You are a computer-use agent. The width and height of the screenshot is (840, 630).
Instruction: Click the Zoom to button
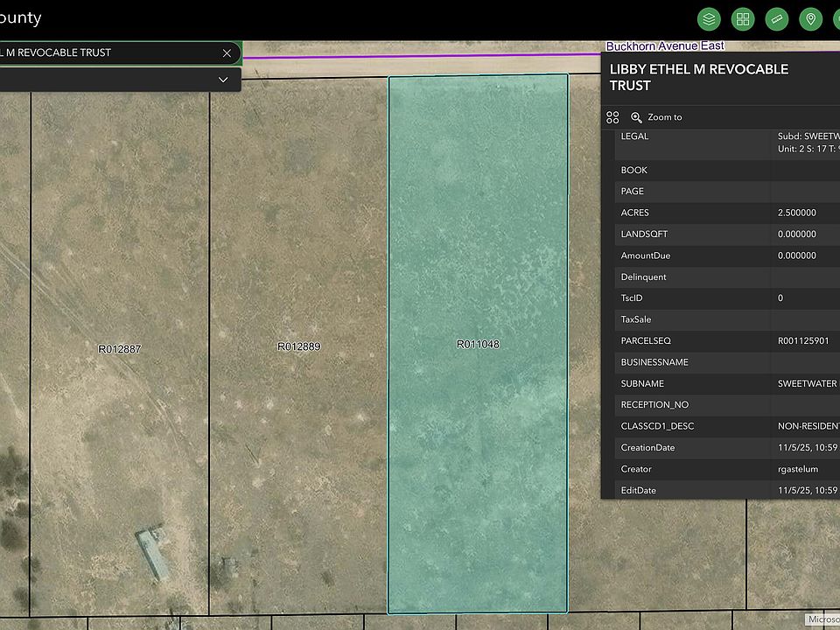click(657, 117)
